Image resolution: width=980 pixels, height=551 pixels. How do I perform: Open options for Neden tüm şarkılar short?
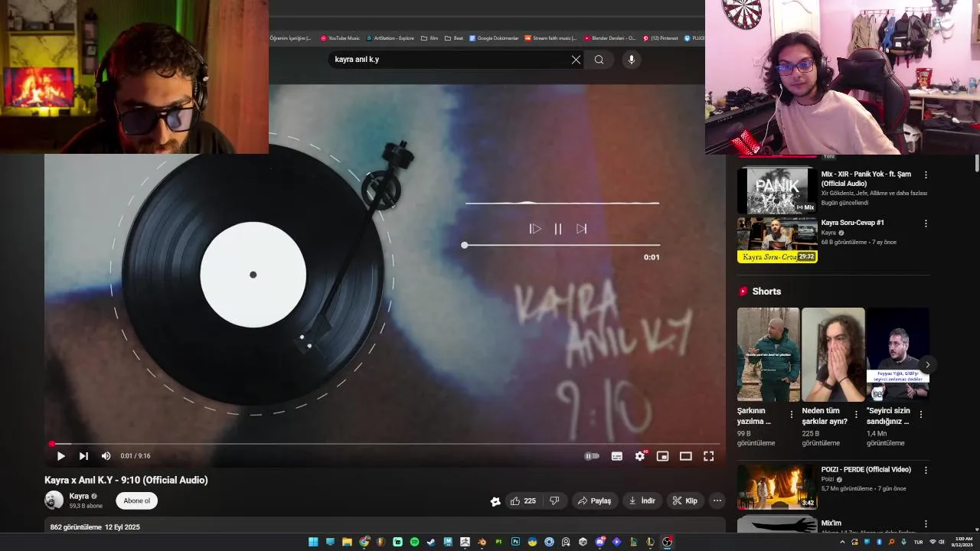(x=856, y=415)
